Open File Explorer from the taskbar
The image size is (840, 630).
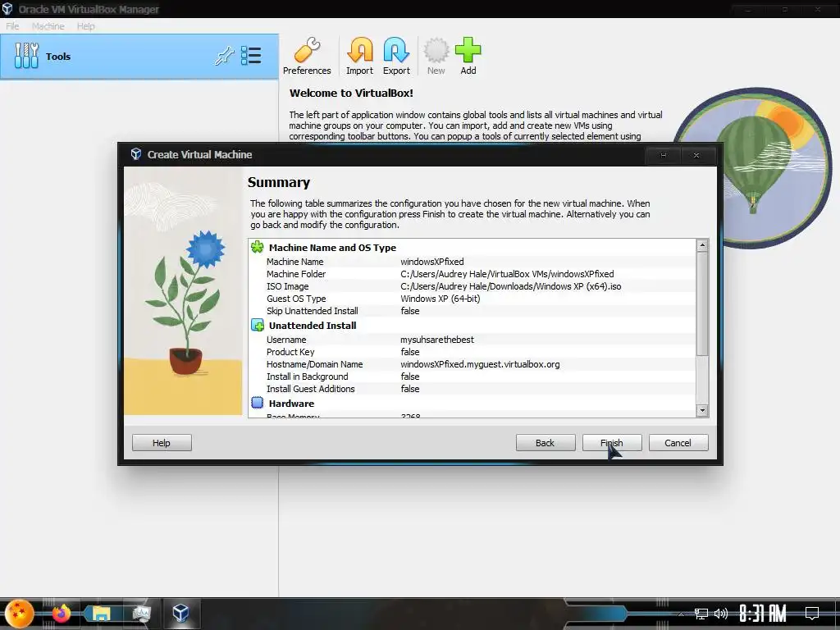point(101,614)
